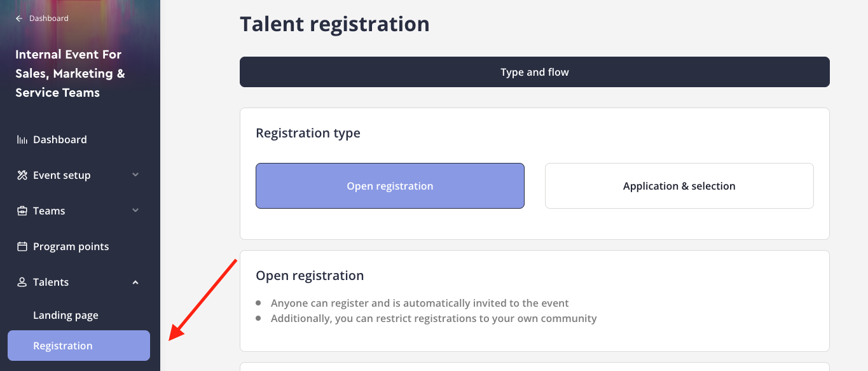Click the Talents sidebar label
Image resolution: width=868 pixels, height=371 pixels.
51,282
